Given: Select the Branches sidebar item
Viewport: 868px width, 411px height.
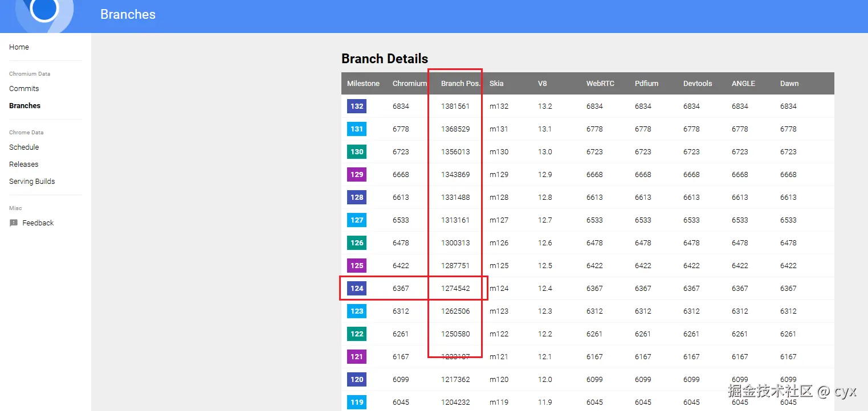Looking at the screenshot, I should click(25, 106).
